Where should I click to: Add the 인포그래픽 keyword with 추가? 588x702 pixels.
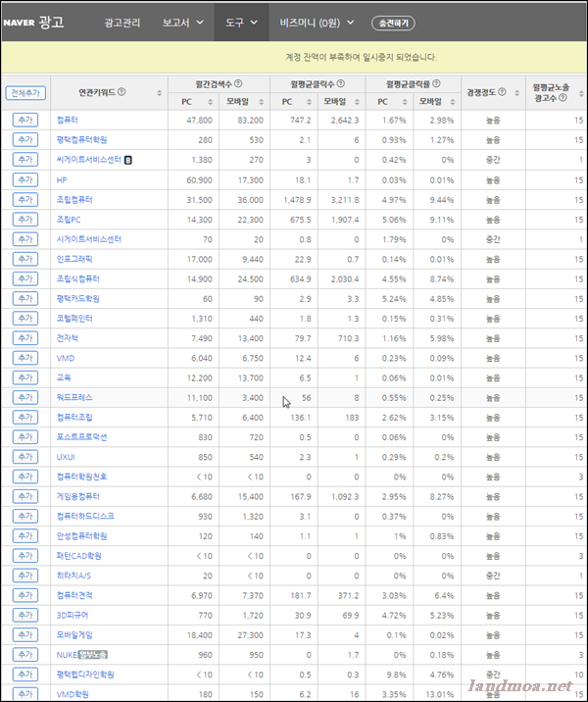(x=25, y=259)
